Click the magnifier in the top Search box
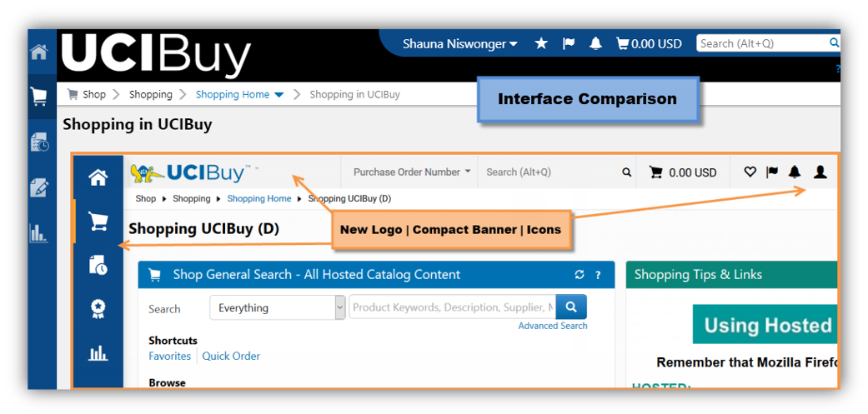 (x=834, y=42)
